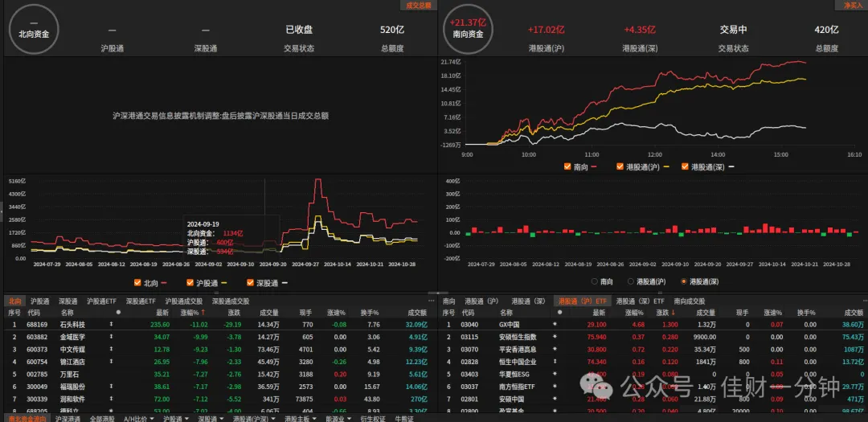Image resolution: width=868 pixels, height=422 pixels.
Task: Open the 牛熊证 bottom tab
Action: 403,418
